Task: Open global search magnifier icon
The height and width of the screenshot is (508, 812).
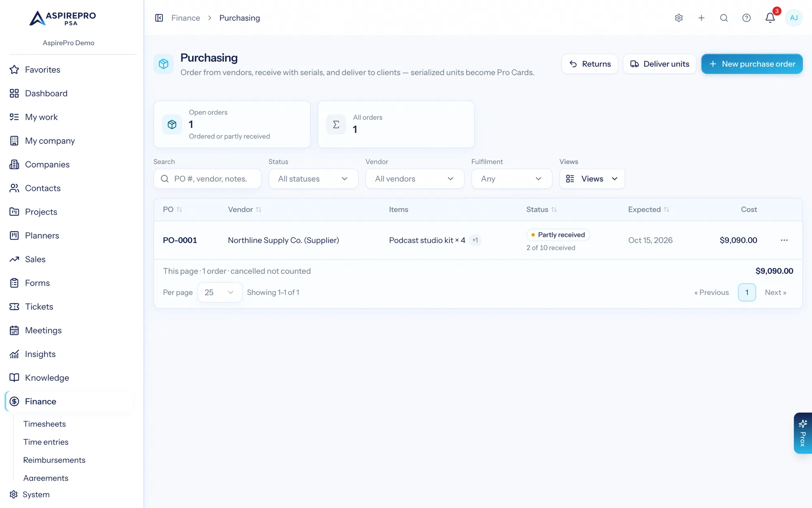Action: click(x=724, y=18)
